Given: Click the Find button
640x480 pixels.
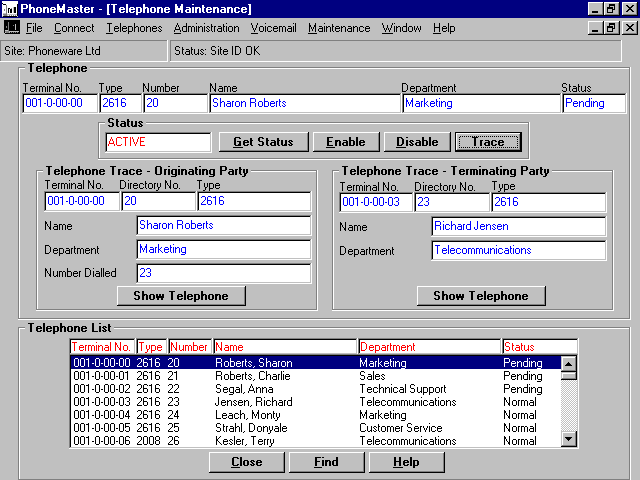Looking at the screenshot, I should point(327,462).
